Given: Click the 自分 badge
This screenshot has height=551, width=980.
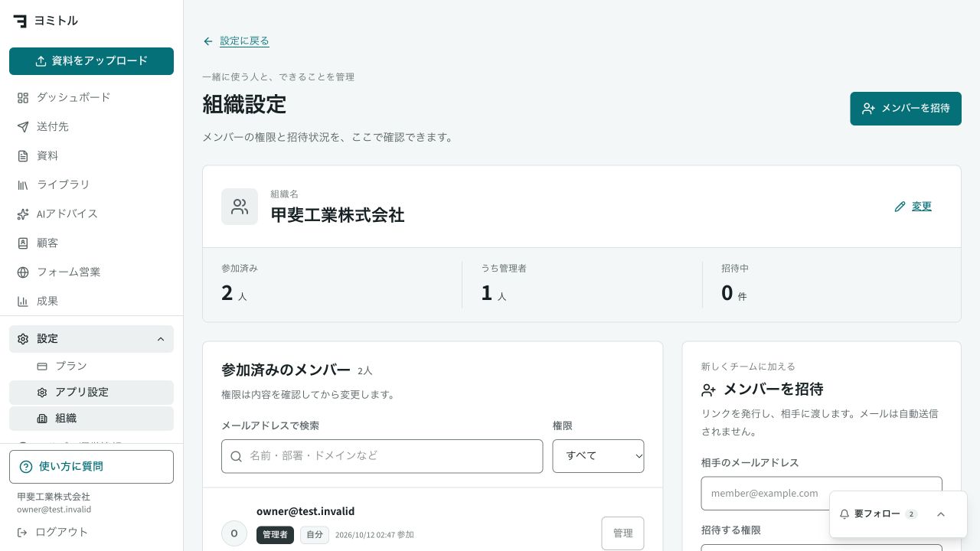Looking at the screenshot, I should [315, 535].
